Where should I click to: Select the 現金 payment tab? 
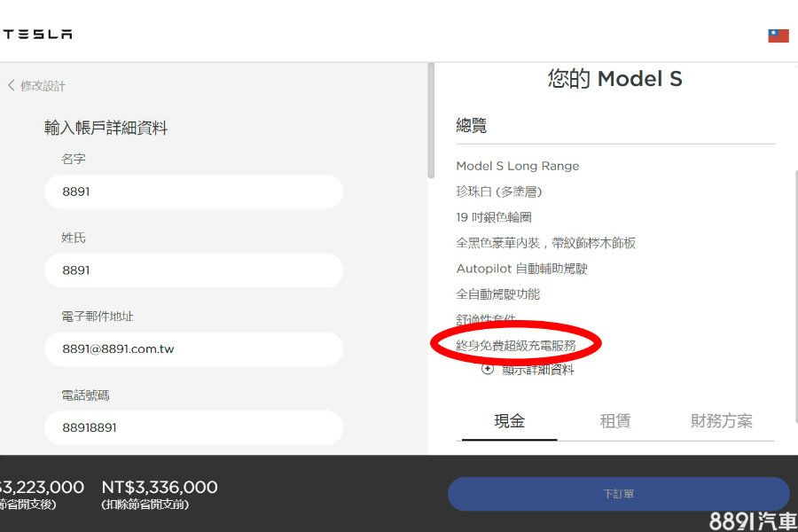pyautogui.click(x=510, y=421)
